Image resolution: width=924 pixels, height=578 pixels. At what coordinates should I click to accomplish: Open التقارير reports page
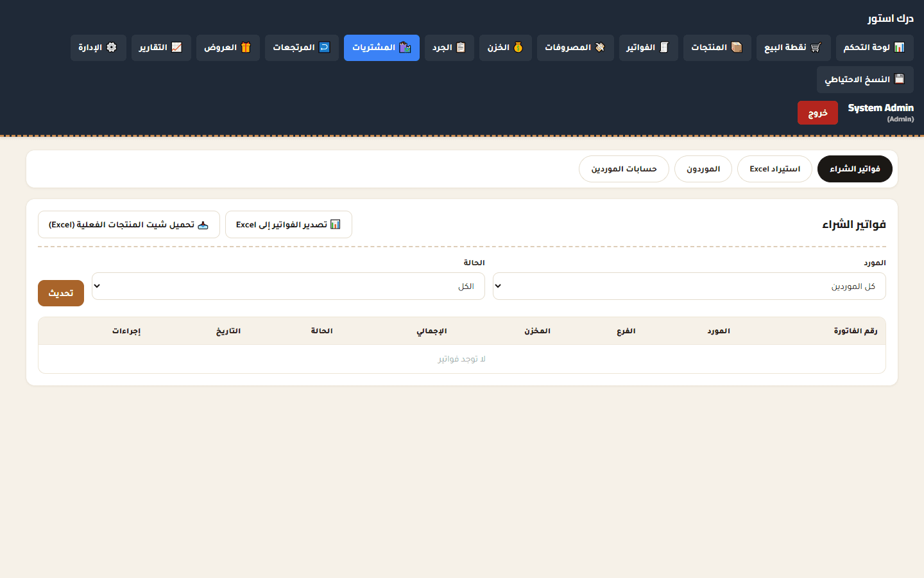click(x=161, y=48)
